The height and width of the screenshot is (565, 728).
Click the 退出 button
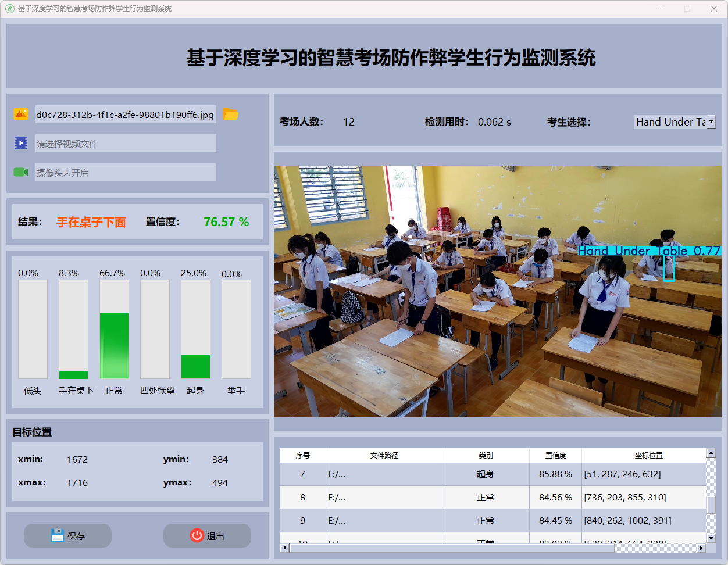coord(207,535)
